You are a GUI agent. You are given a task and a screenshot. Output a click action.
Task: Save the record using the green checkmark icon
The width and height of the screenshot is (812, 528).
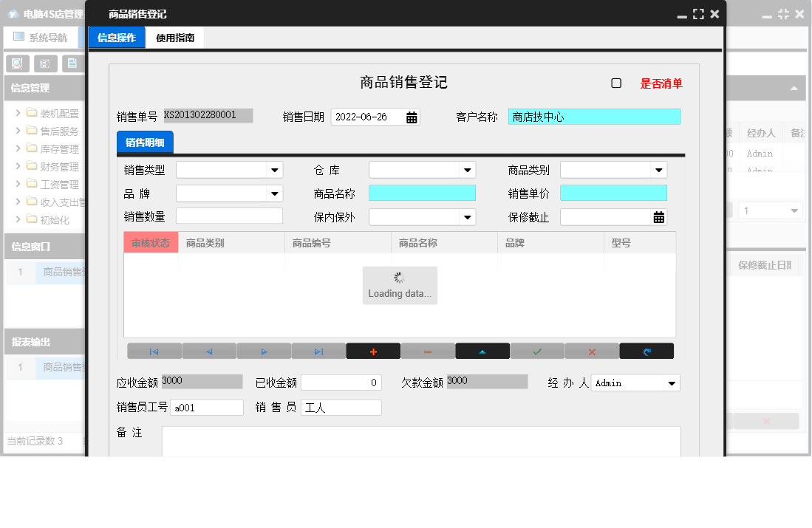point(537,351)
